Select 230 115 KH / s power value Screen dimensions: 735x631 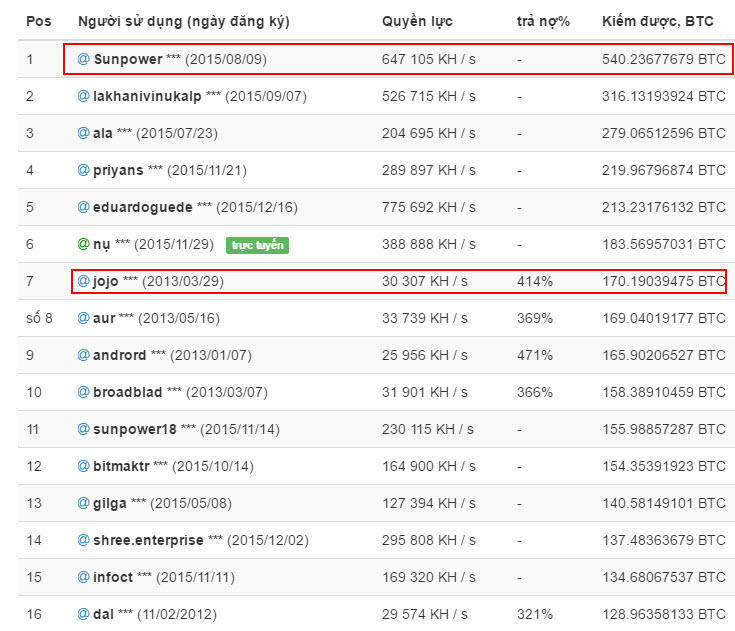[x=428, y=429]
